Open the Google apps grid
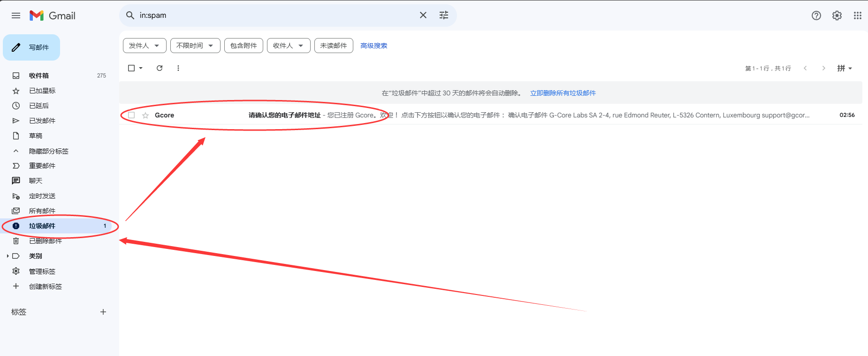The width and height of the screenshot is (868, 356). (857, 15)
